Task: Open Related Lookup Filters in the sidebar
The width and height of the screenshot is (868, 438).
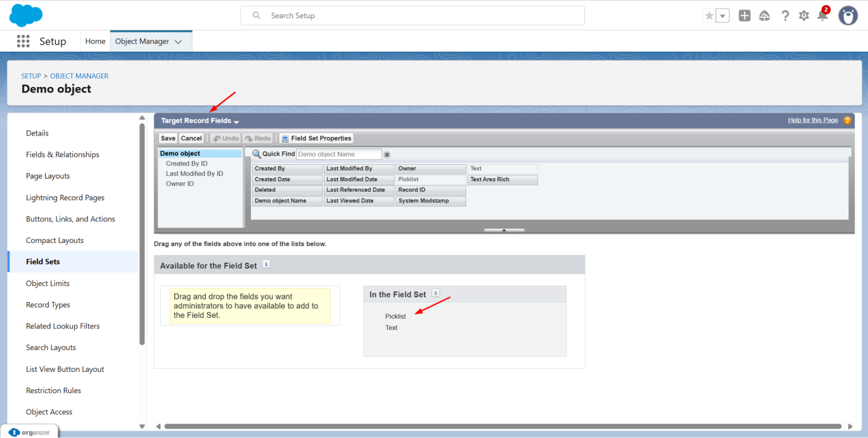Action: (x=63, y=326)
